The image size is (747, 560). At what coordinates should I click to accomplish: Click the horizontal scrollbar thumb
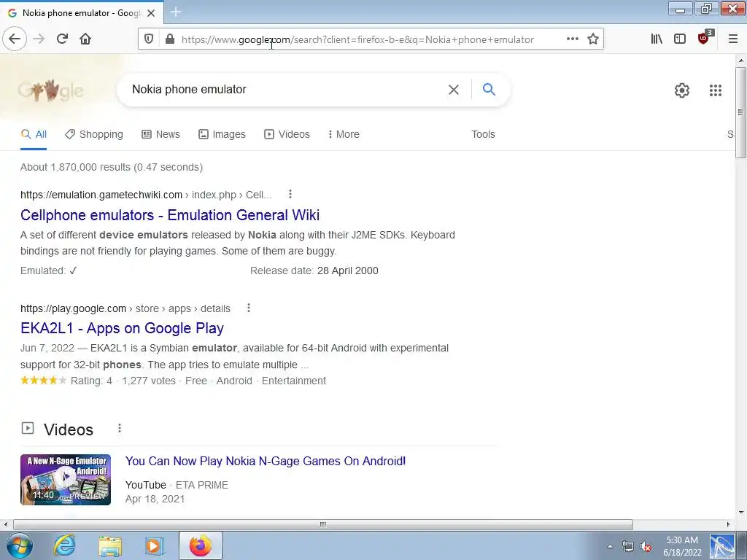[323, 524]
